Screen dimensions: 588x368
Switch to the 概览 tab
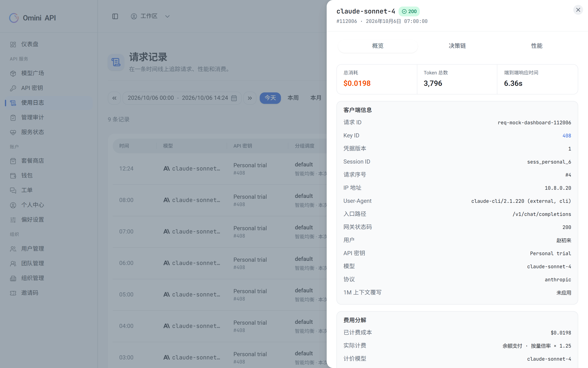point(378,46)
